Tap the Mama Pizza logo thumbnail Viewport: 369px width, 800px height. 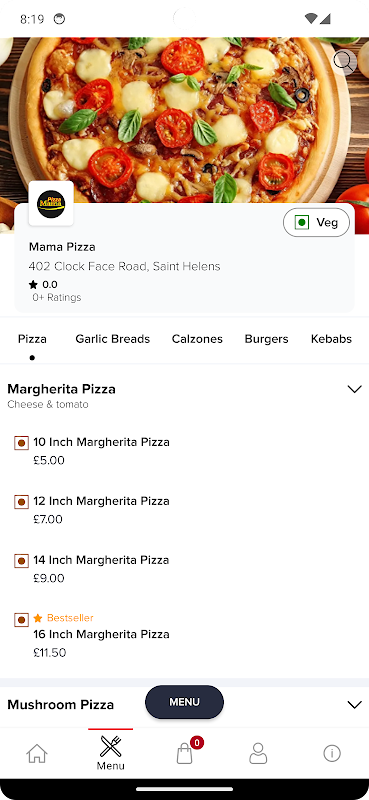tap(51, 203)
